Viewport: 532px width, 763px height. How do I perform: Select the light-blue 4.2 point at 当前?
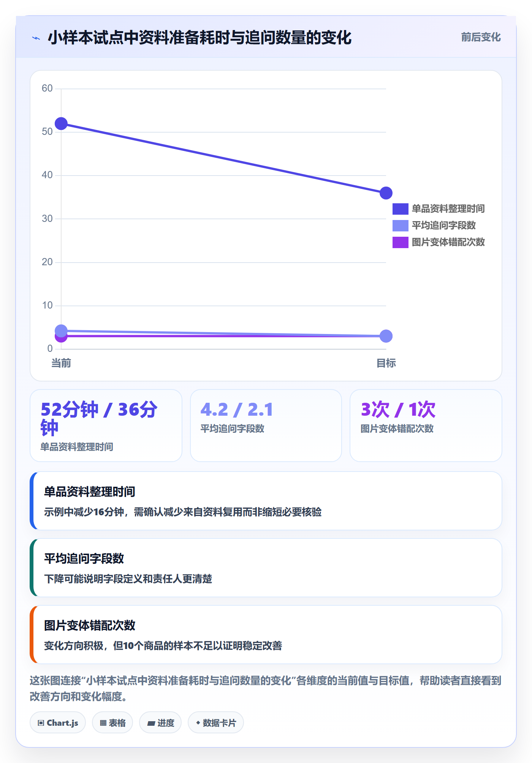pos(61,331)
